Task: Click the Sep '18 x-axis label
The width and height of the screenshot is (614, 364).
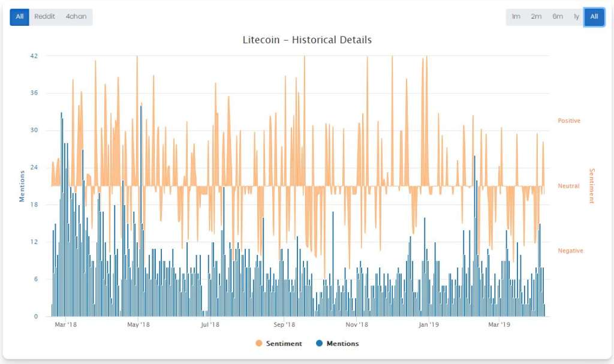Action: 284,324
